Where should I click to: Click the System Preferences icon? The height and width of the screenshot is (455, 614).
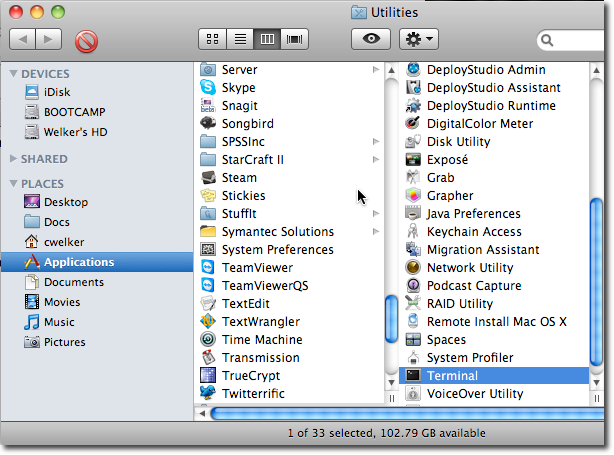coord(208,249)
